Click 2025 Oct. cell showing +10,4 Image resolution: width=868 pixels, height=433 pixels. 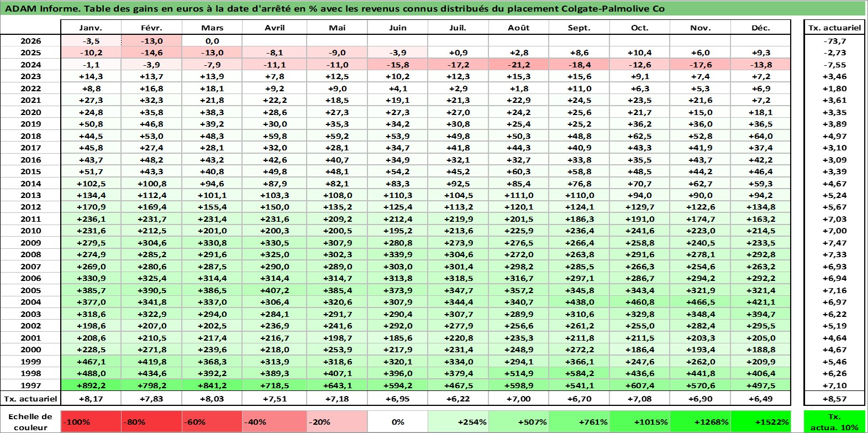(640, 53)
